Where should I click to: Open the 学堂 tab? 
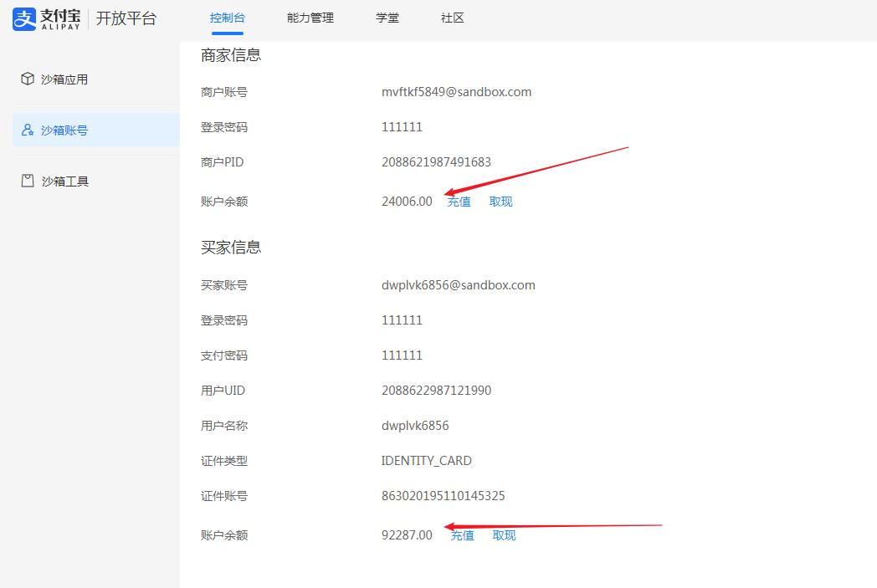pyautogui.click(x=387, y=17)
